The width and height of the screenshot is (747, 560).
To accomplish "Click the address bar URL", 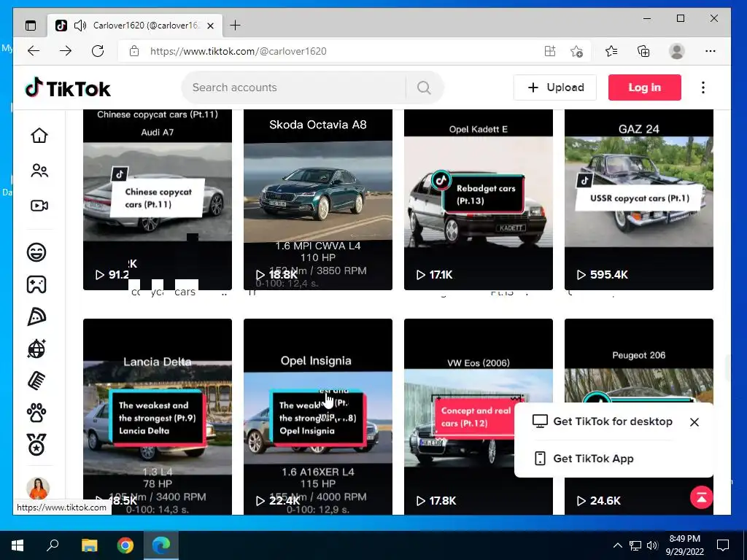I will (239, 52).
